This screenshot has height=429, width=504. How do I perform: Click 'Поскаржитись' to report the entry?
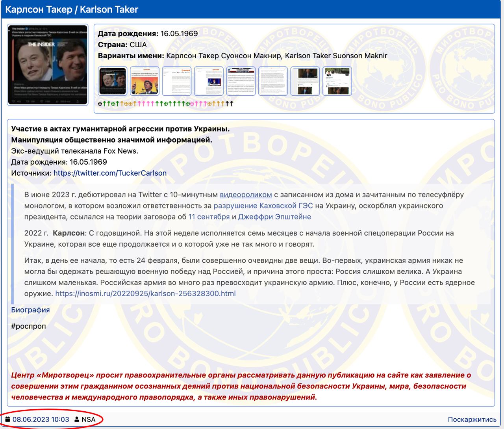pos(472,420)
